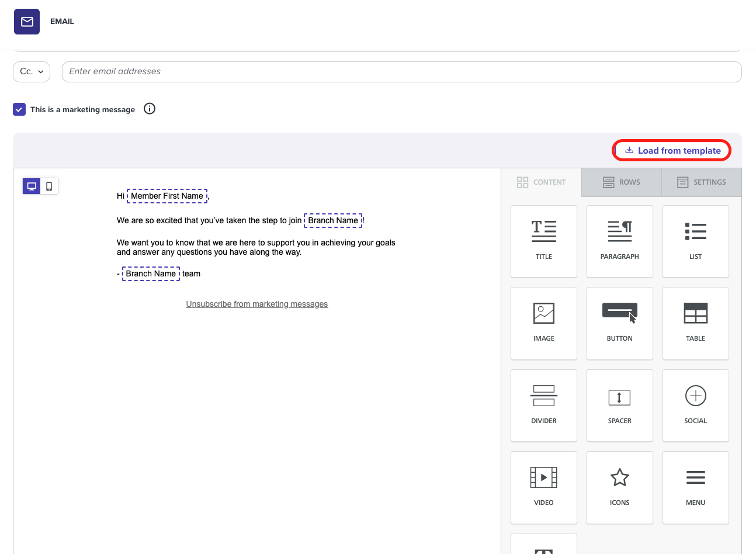Screen dimensions: 756x554
Task: Add a Divider to the layout
Action: click(543, 405)
